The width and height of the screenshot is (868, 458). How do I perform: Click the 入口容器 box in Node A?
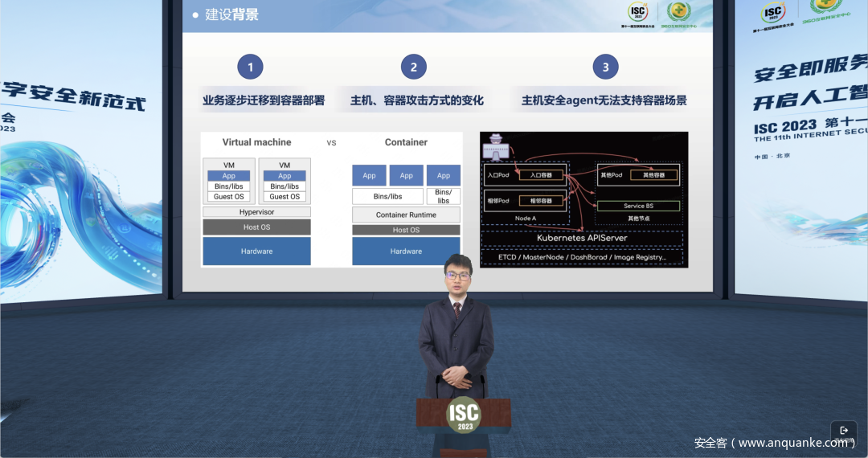pos(541,174)
